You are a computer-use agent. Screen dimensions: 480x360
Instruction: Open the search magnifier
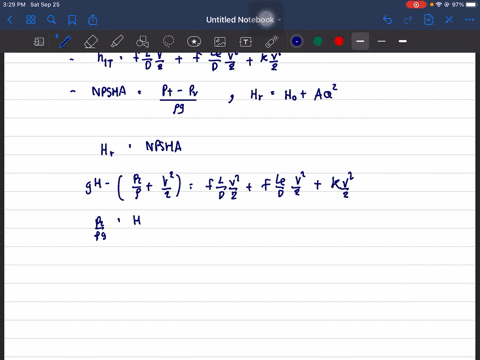[x=51, y=20]
